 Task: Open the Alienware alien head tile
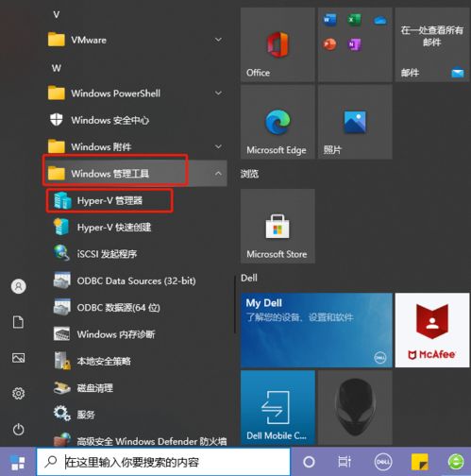[x=355, y=407]
